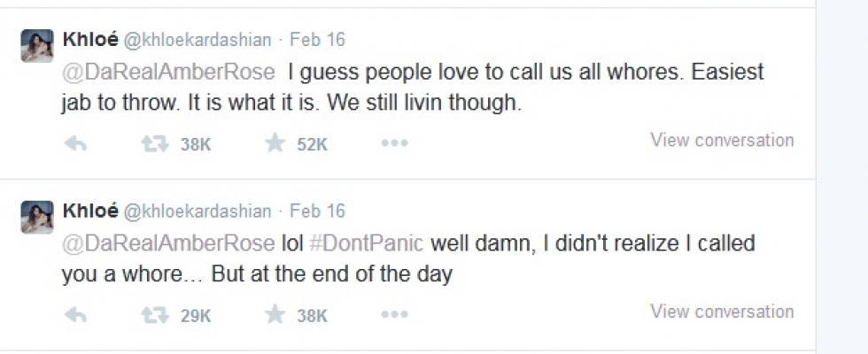Click Khloé's avatar on the first tweet
Screen dimensions: 868x354
coord(37,46)
